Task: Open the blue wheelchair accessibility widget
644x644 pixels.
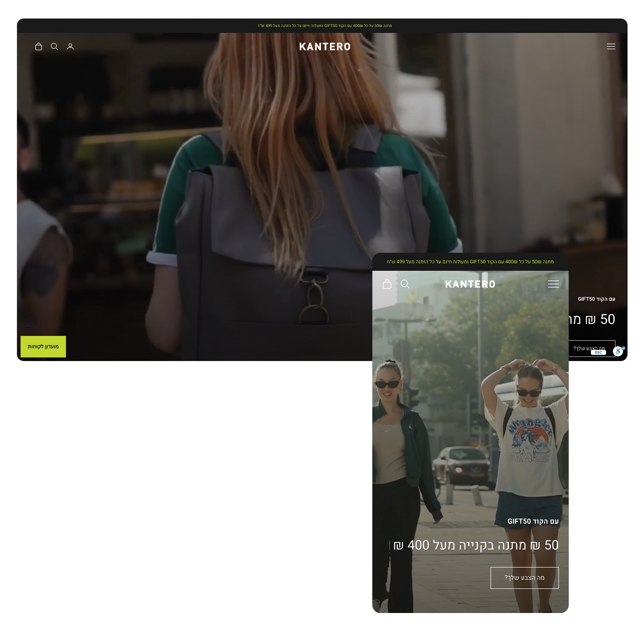Action: coord(618,351)
